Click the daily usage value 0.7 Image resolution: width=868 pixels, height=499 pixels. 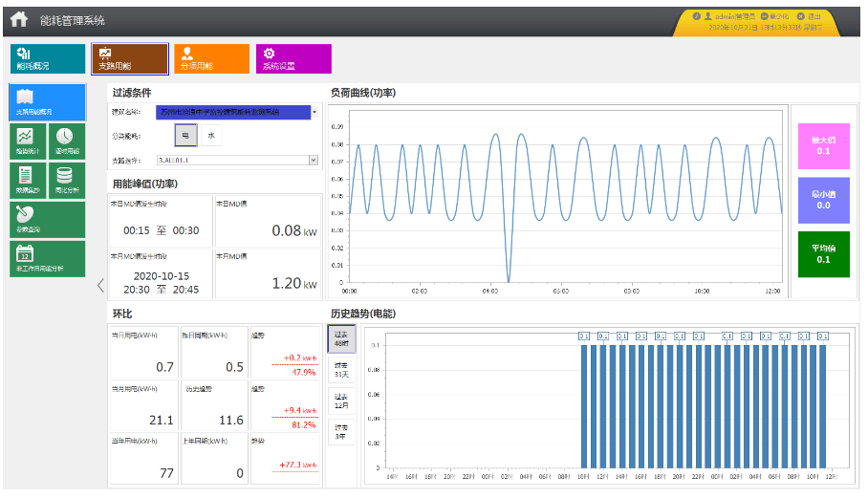[x=165, y=367]
